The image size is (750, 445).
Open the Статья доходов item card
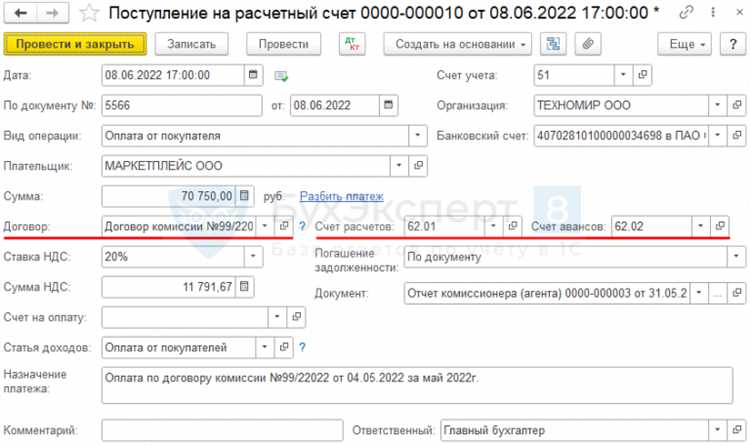(x=284, y=347)
